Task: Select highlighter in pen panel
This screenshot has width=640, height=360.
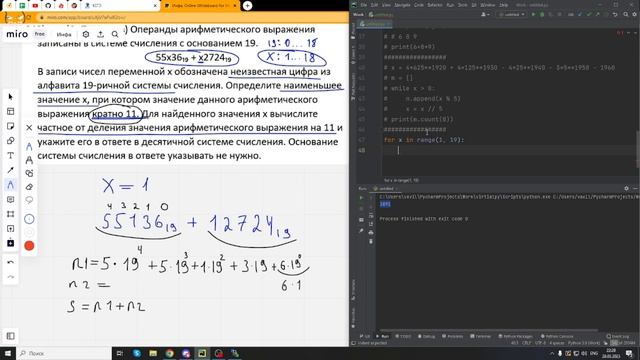Action: [29, 160]
